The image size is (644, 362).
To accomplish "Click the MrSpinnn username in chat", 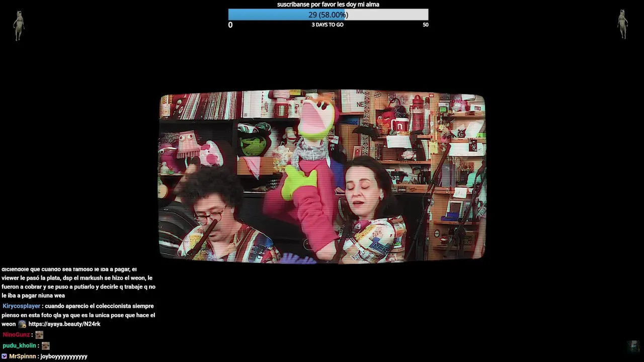I will tap(23, 356).
